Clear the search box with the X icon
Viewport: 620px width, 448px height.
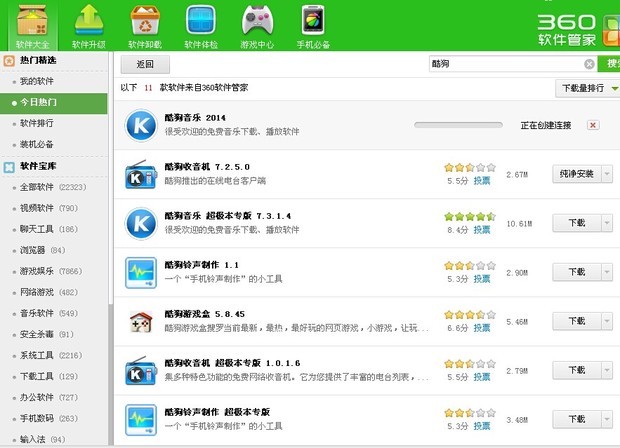coord(589,64)
